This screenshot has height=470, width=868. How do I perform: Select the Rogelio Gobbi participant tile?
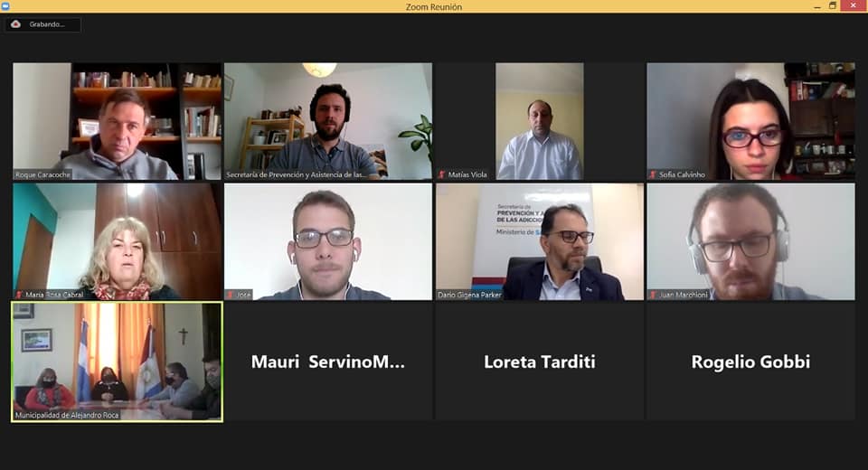click(750, 362)
